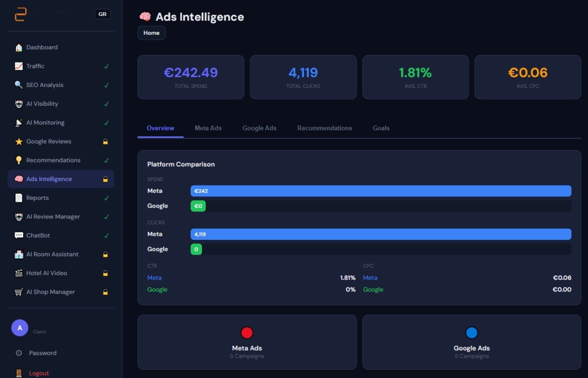Select the Goals tab
The height and width of the screenshot is (378, 588).
381,128
